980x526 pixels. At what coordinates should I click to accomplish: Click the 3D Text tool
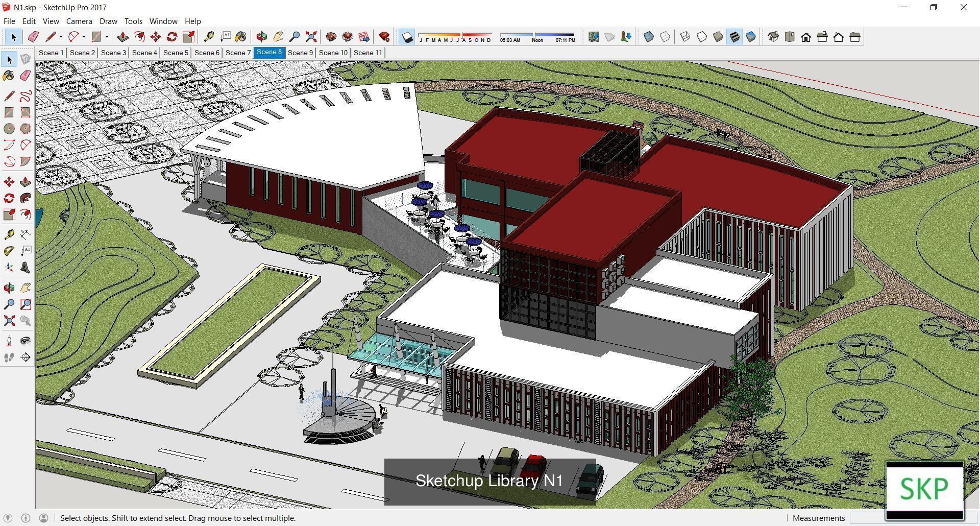(26, 267)
